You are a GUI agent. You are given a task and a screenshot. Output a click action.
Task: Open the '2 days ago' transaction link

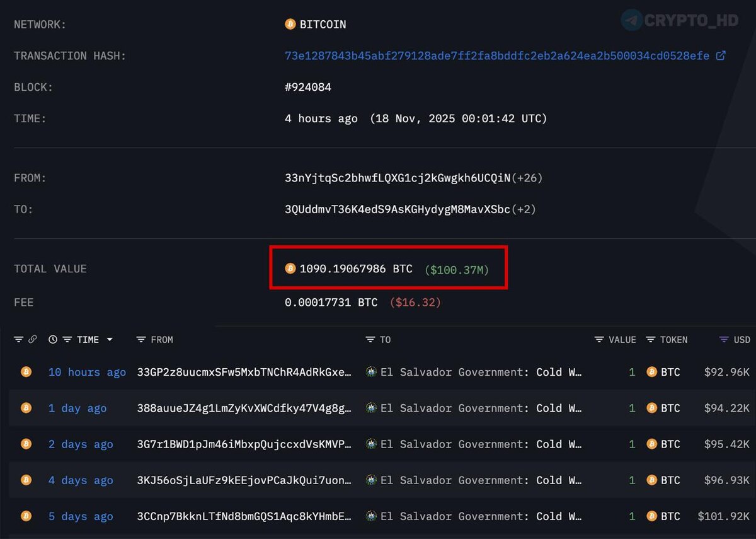[81, 444]
